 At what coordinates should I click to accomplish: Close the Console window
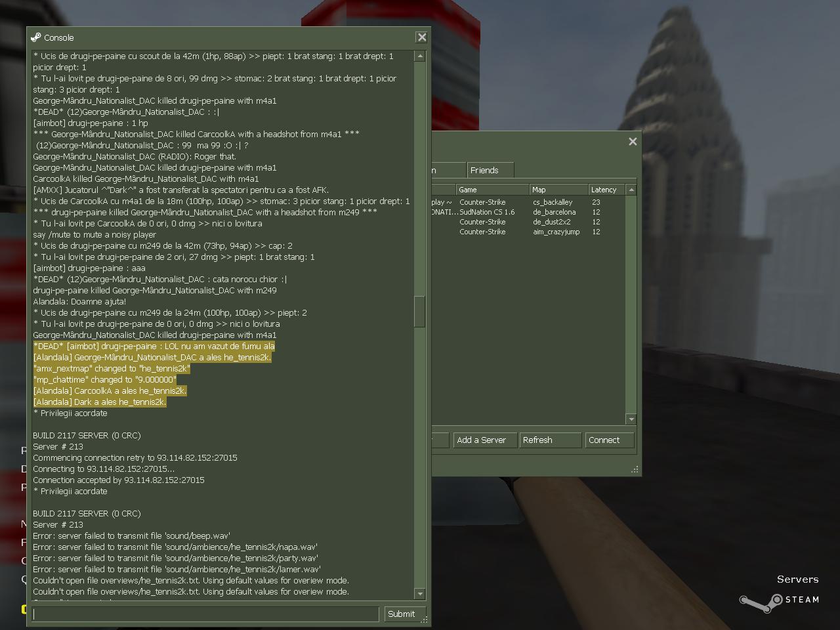(422, 37)
